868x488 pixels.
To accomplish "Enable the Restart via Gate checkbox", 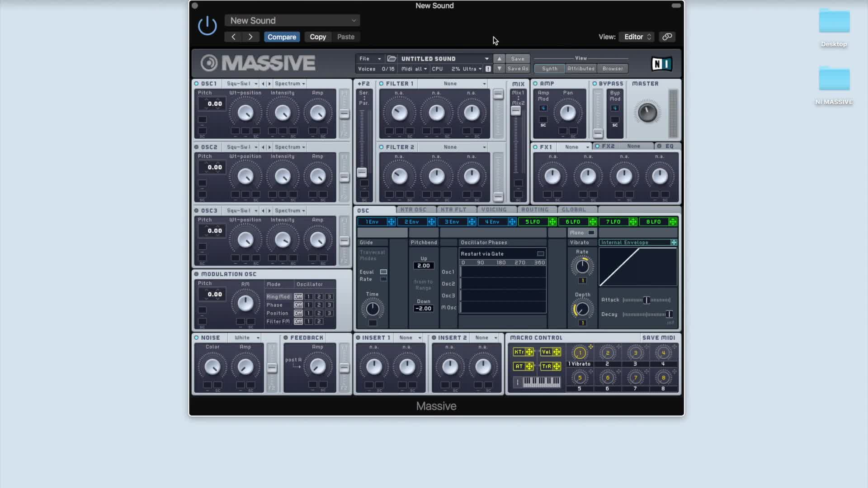I will click(540, 254).
